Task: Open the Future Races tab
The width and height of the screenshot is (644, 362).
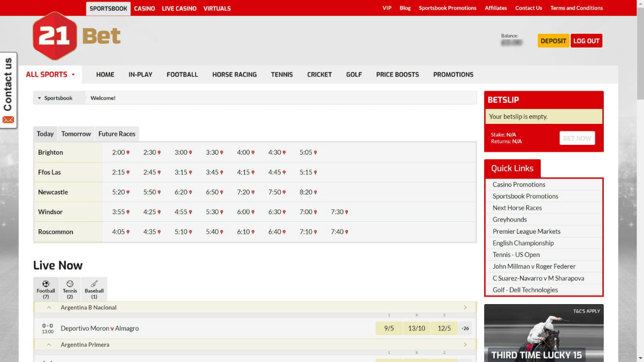Action: 117,134
